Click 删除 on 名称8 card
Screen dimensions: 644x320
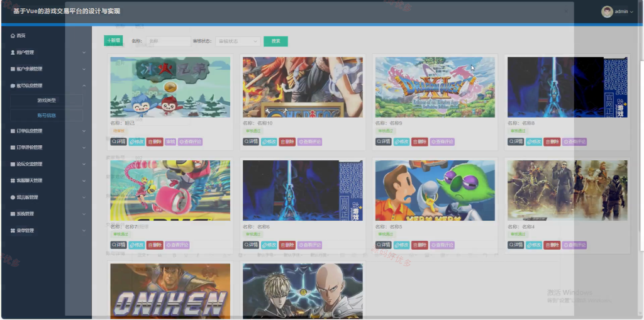[x=552, y=141]
